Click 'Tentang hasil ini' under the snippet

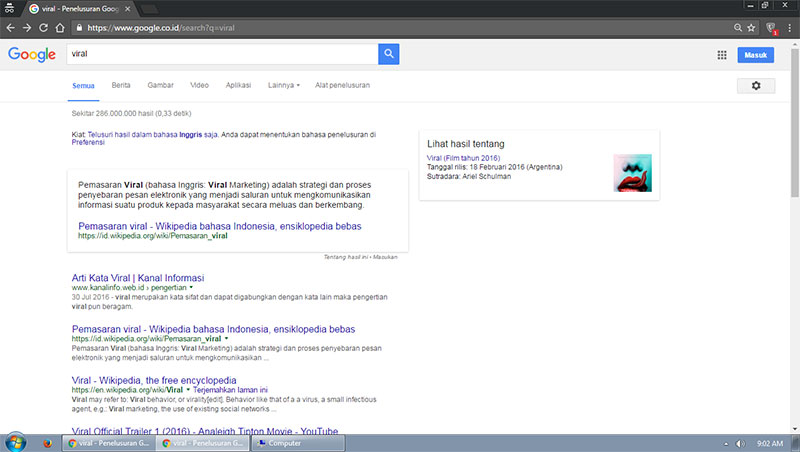coord(345,257)
